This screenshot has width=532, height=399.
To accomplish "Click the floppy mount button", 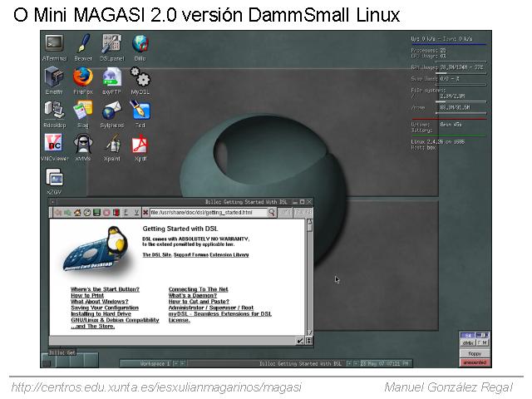I will pyautogui.click(x=474, y=353).
